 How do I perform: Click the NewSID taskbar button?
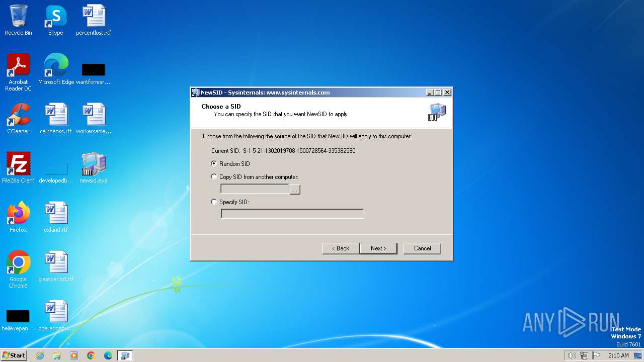coord(125,355)
